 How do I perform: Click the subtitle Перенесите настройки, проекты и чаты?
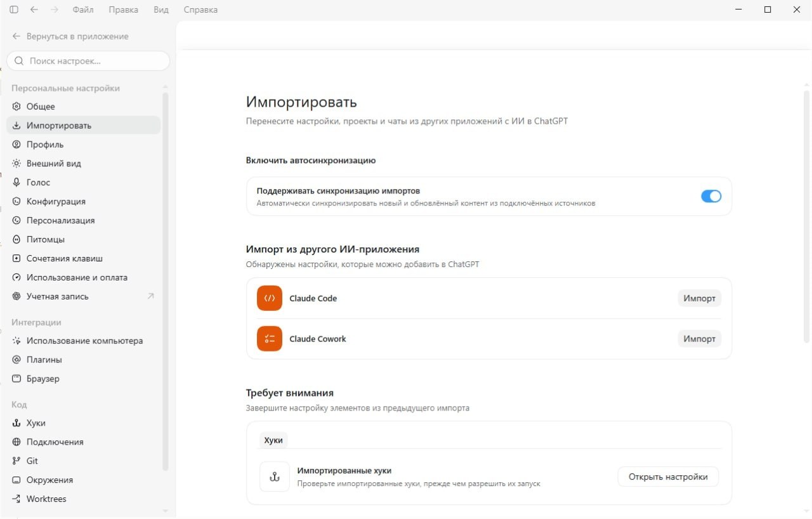(407, 121)
